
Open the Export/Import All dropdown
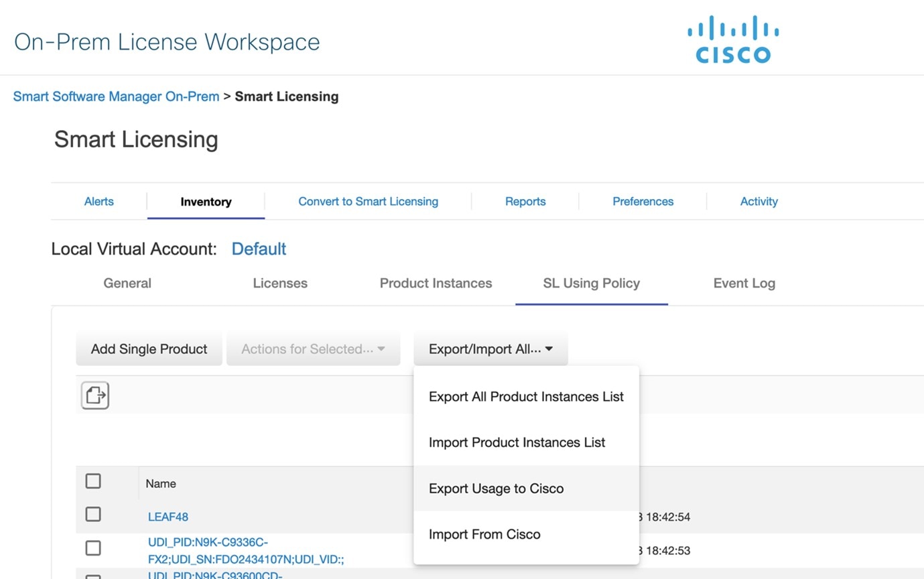(490, 348)
